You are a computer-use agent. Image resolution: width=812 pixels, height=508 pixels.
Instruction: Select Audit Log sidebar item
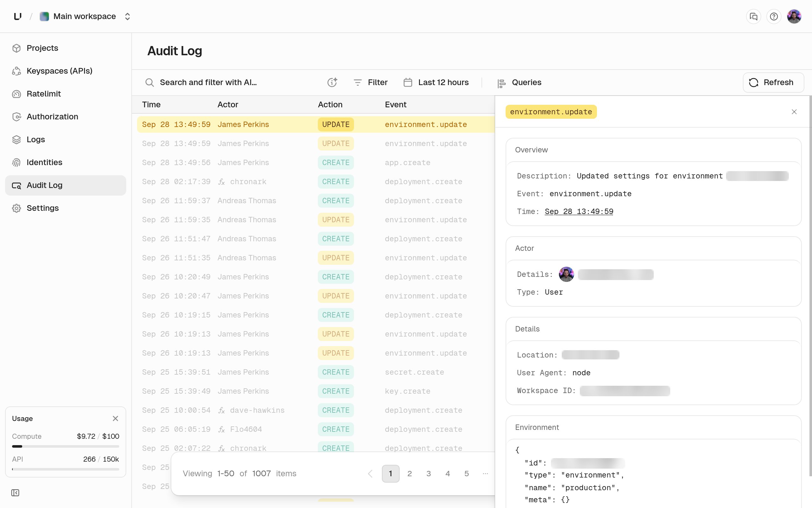[65, 185]
